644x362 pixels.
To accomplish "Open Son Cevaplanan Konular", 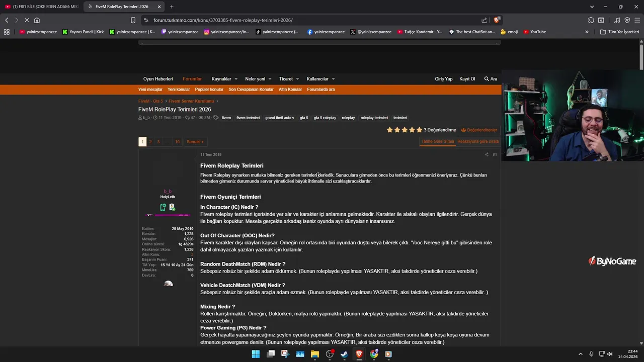I will 251,89.
